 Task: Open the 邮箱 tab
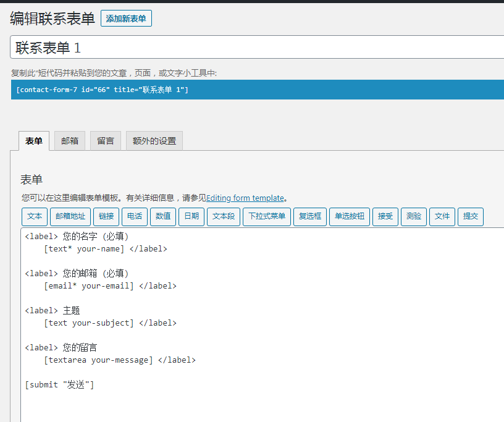[x=70, y=141]
